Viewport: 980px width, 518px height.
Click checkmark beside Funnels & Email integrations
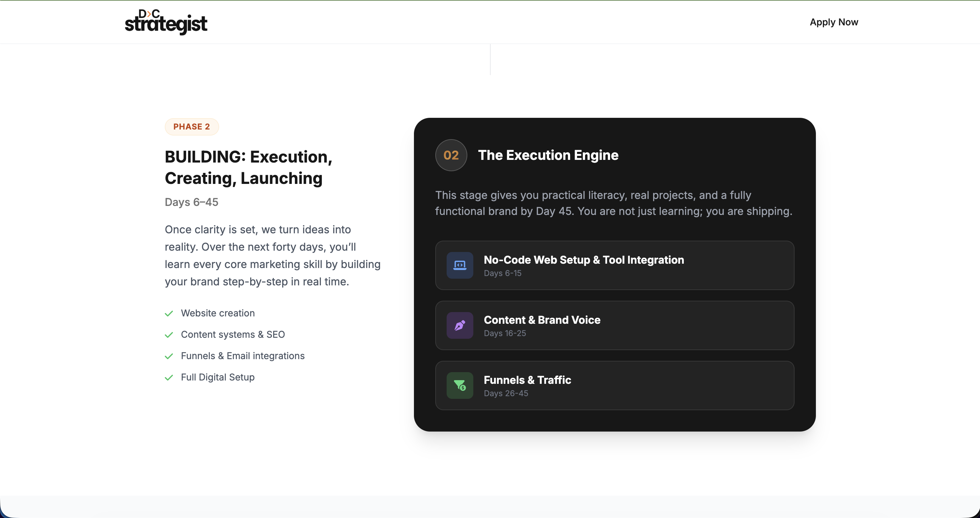(x=169, y=356)
